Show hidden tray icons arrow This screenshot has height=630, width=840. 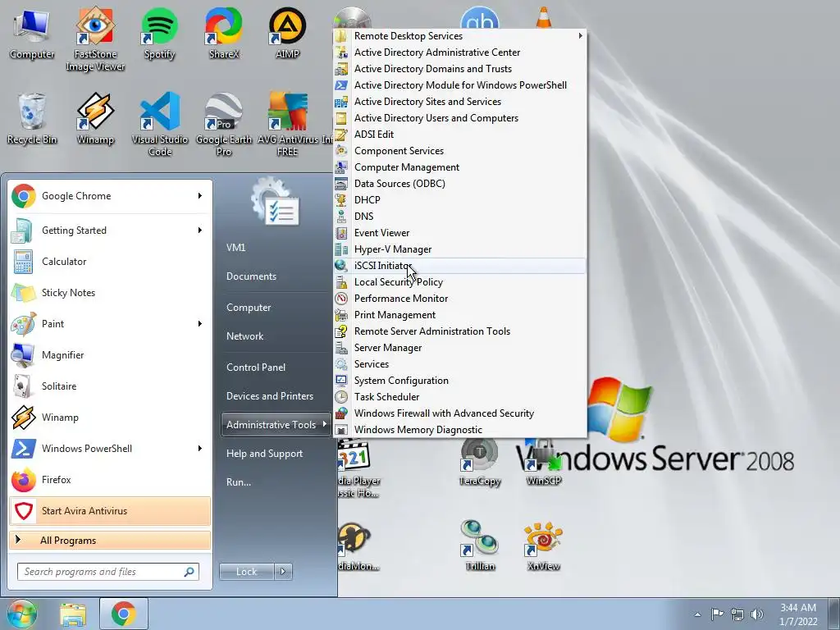pos(697,614)
